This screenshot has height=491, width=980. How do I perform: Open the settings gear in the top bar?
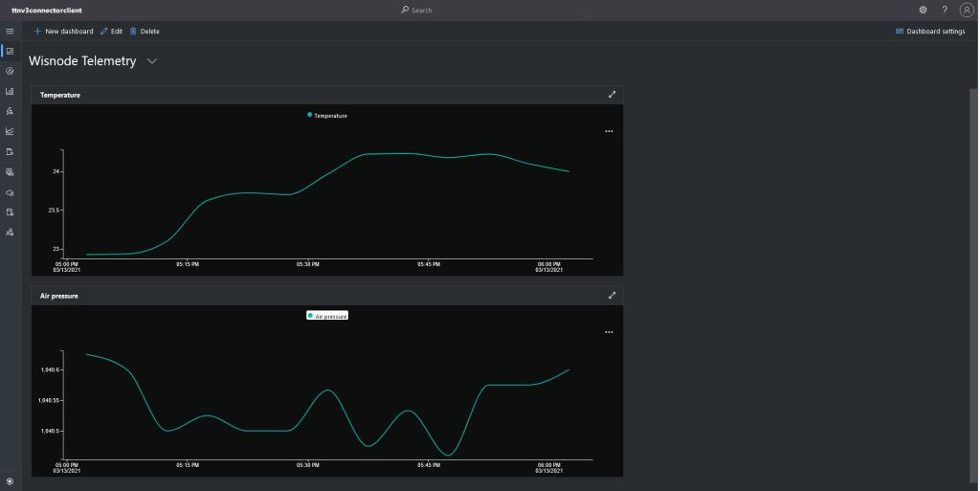coord(923,10)
